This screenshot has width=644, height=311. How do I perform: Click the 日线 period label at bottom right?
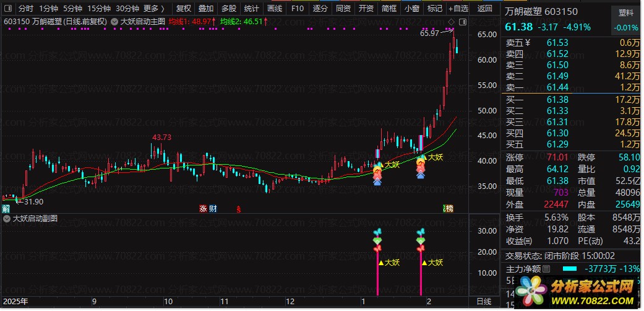tap(484, 302)
